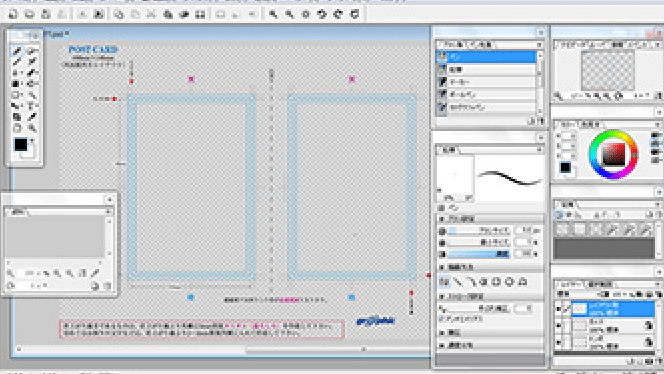The height and width of the screenshot is (374, 664).
Task: Select the Text (T) tool in toolbox
Action: tap(31, 106)
